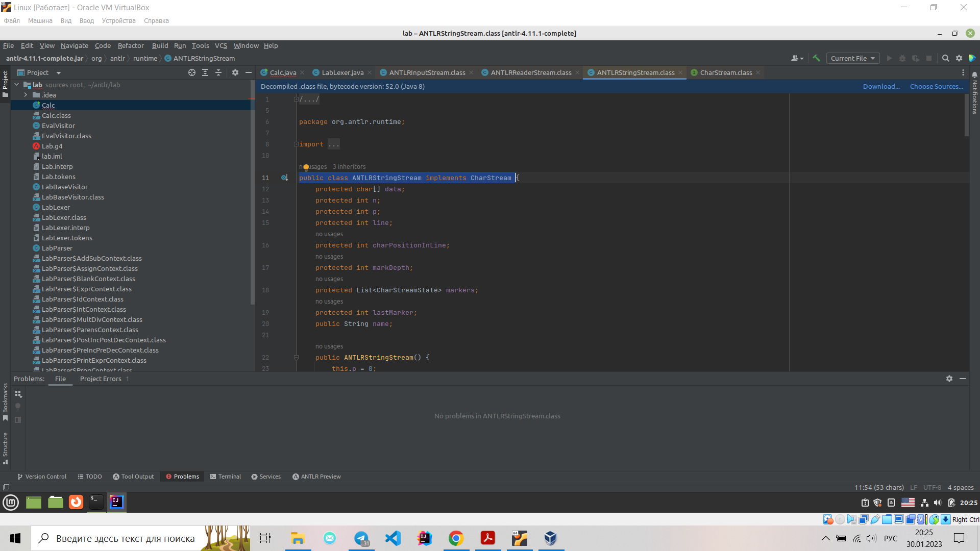Screen dimensions: 980x551
Task: Toggle tool window bars icon in status bar
Action: 6,487
